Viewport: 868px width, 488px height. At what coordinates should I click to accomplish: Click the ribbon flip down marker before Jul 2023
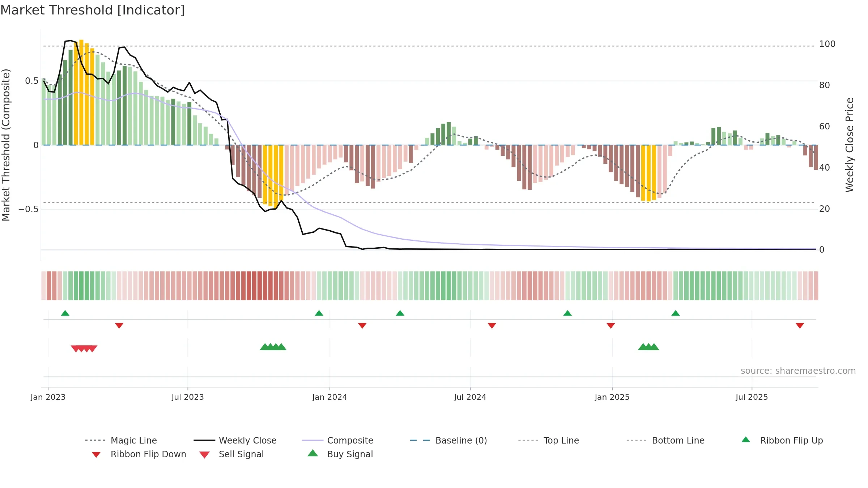pos(119,326)
